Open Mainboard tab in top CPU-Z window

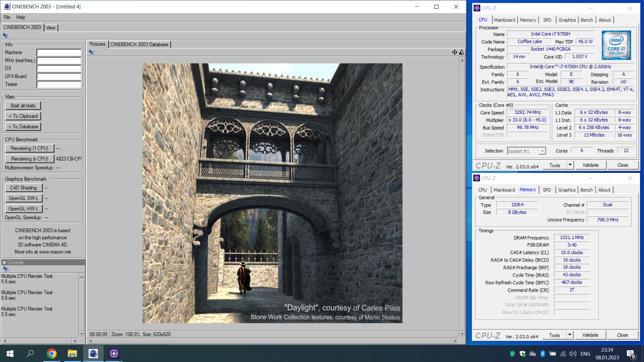504,20
